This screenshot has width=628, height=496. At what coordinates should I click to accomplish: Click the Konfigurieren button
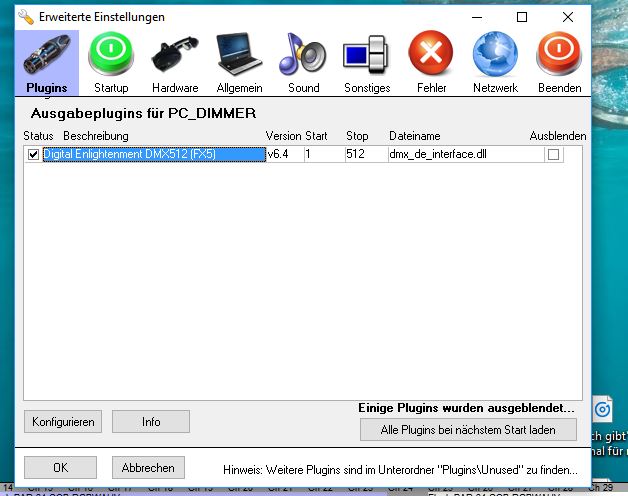[x=63, y=421]
